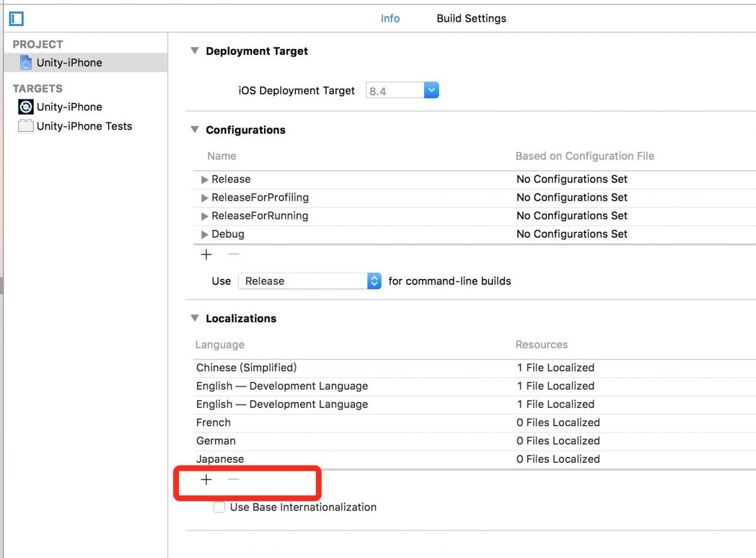The width and height of the screenshot is (756, 558).
Task: Click Release's No Configurations Set cell
Action: (x=572, y=179)
